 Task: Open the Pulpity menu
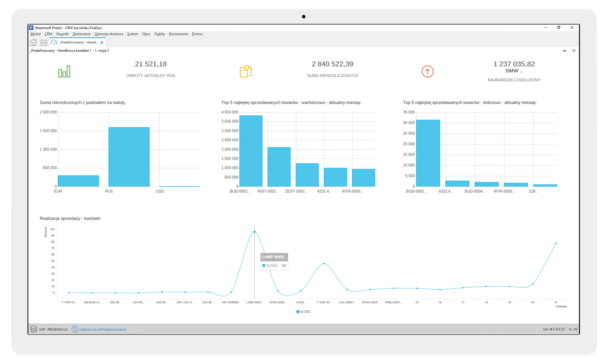pos(160,34)
